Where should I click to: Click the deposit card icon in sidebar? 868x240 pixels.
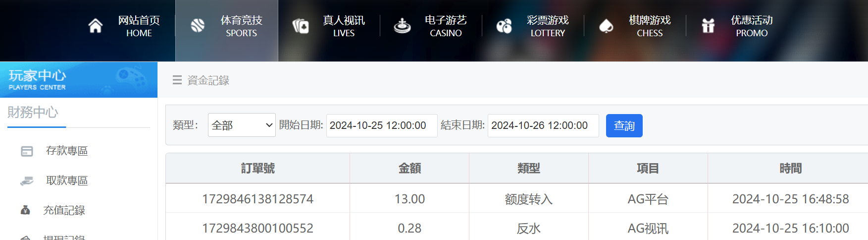[27, 151]
